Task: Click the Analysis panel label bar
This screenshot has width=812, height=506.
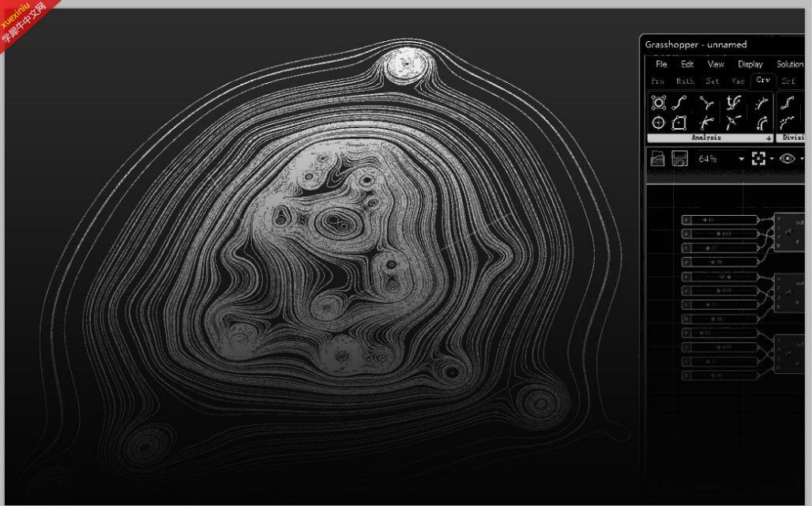Action: [x=710, y=138]
